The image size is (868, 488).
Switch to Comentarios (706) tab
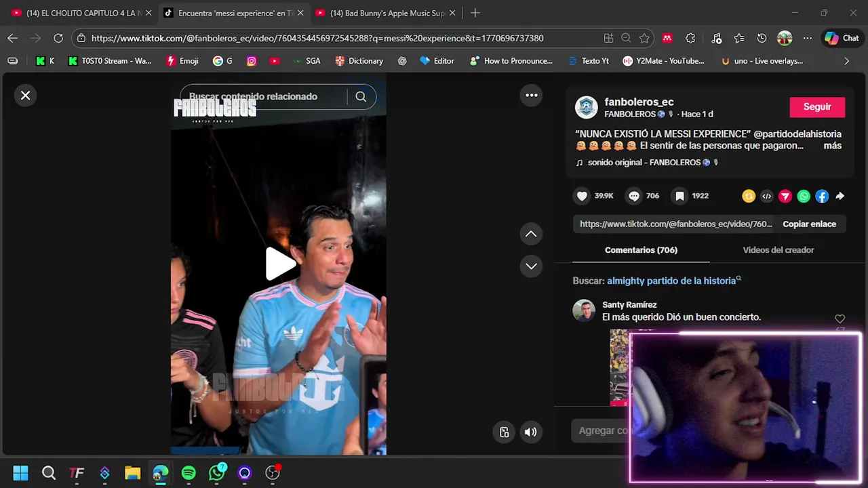(641, 250)
